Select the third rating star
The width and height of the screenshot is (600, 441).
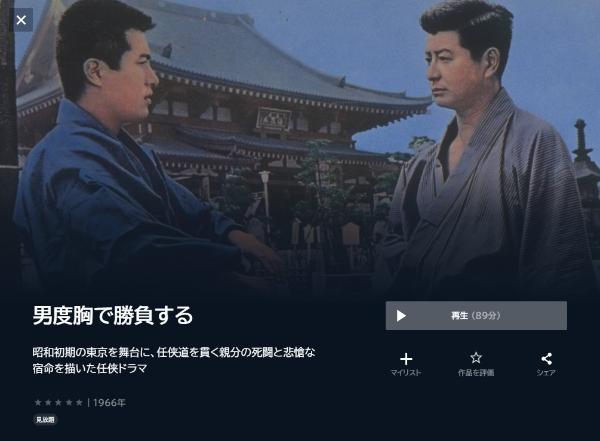pyautogui.click(x=59, y=402)
